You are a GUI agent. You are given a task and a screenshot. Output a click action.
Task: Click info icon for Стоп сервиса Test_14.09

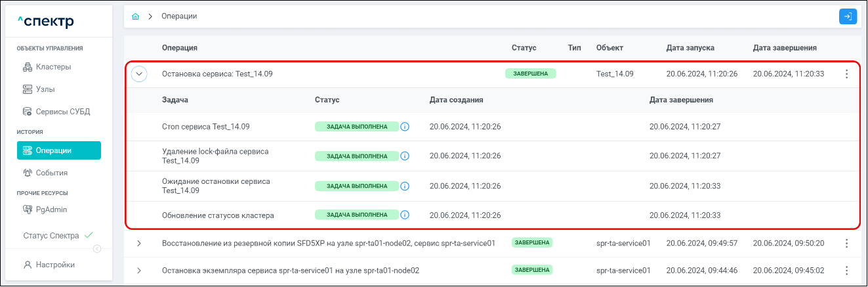click(405, 126)
